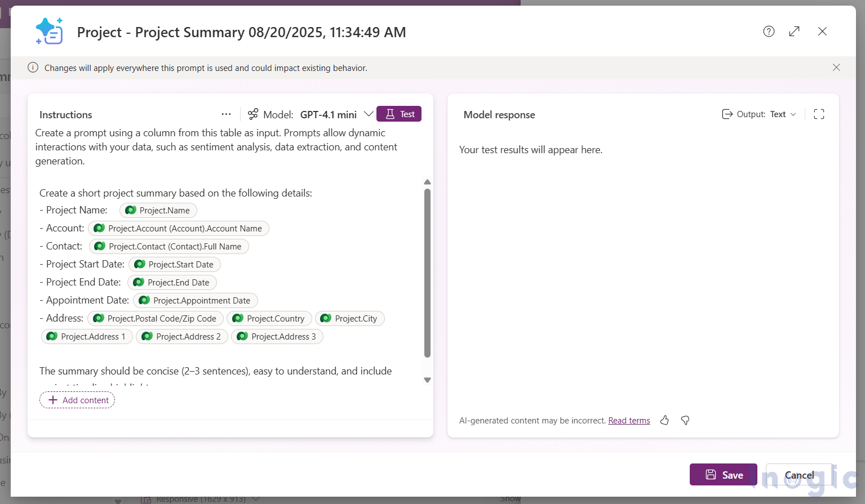Close the Project Summary dialog
Screen dimensions: 865x504
coord(823,32)
